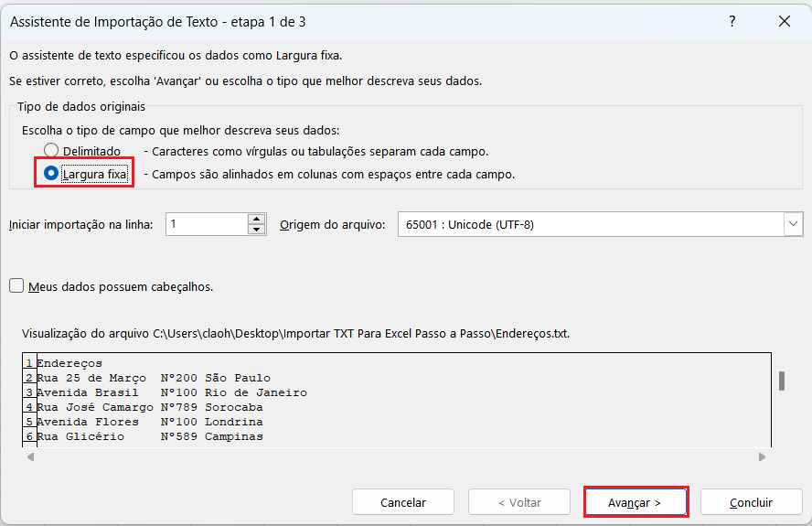Select the Delimitado radio button
This screenshot has height=526, width=812.
click(52, 151)
